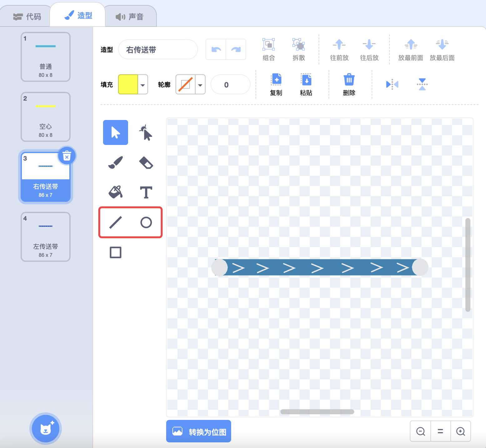The image size is (486, 448).
Task: Switch to the 声音 sounds tab
Action: (130, 17)
